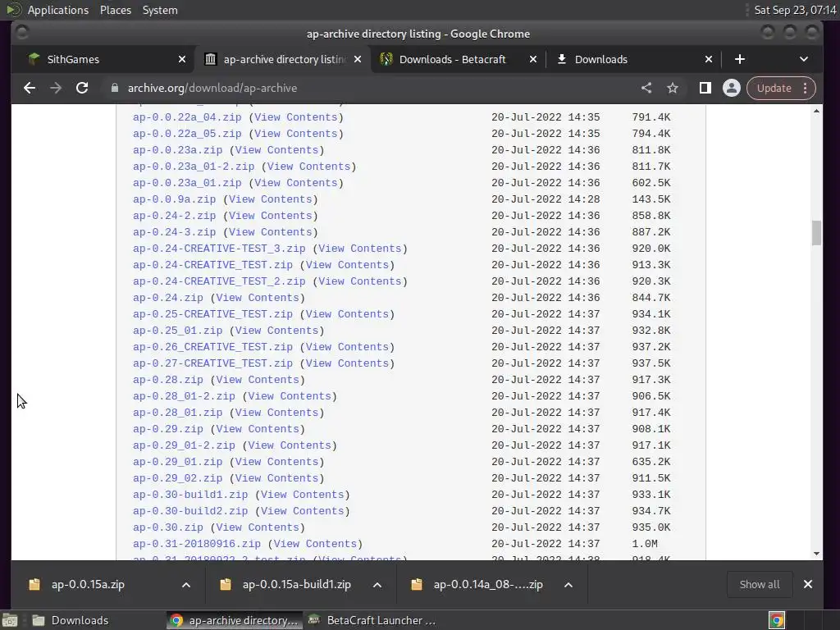Switch to BetaCraft Launcher in taskbar
Screen dimensions: 840x630
pyautogui.click(x=373, y=620)
